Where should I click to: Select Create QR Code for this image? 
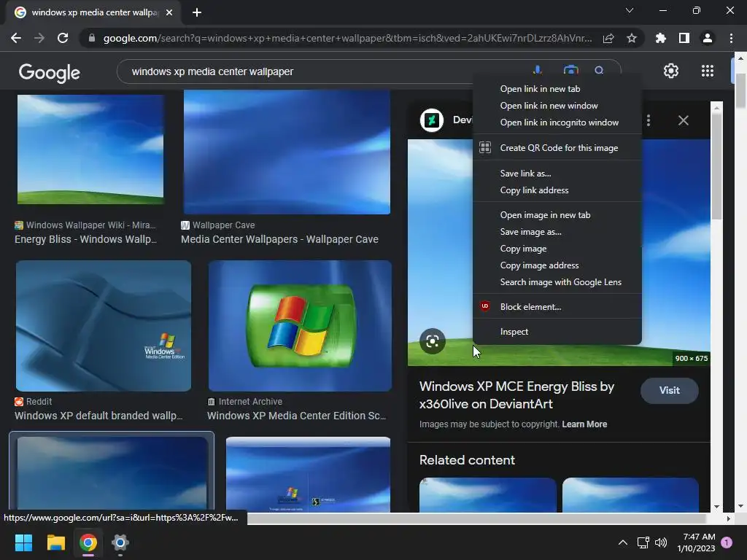point(557,148)
